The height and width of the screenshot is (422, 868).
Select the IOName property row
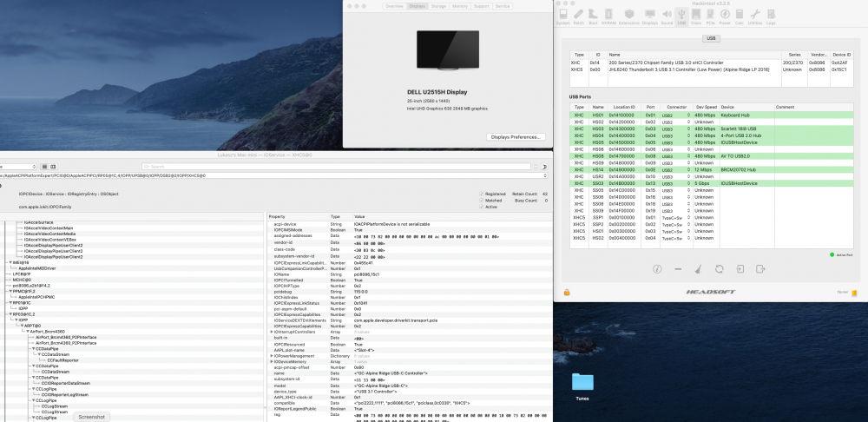(x=410, y=274)
